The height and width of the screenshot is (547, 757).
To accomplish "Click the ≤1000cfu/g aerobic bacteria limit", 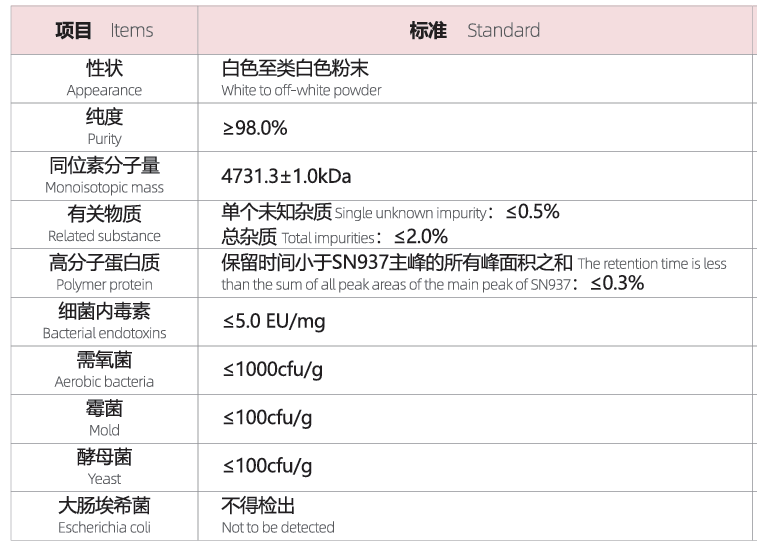I will coord(272,370).
